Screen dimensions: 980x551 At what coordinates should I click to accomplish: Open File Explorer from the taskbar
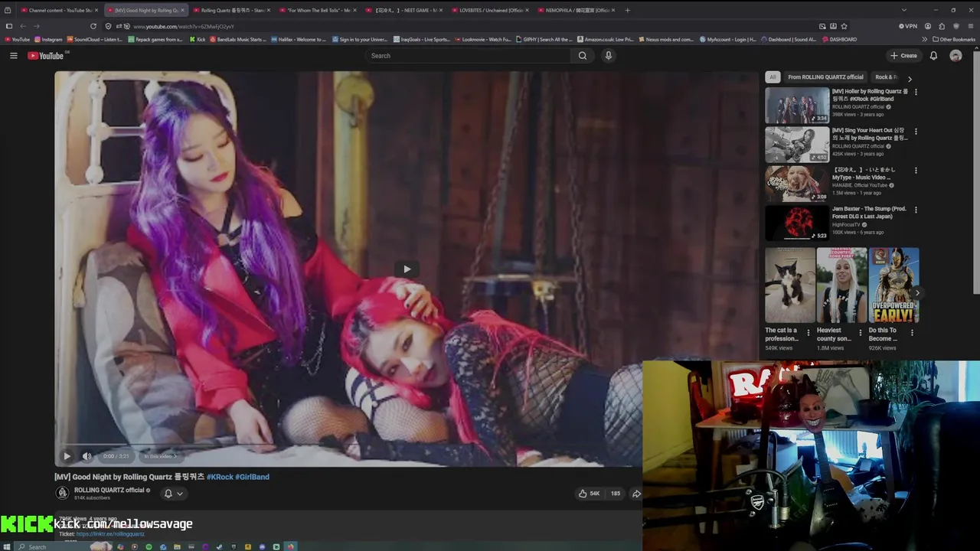pyautogui.click(x=177, y=546)
